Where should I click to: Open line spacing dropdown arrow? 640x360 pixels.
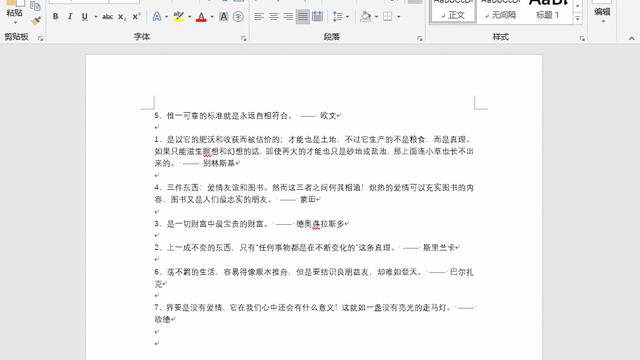[347, 17]
